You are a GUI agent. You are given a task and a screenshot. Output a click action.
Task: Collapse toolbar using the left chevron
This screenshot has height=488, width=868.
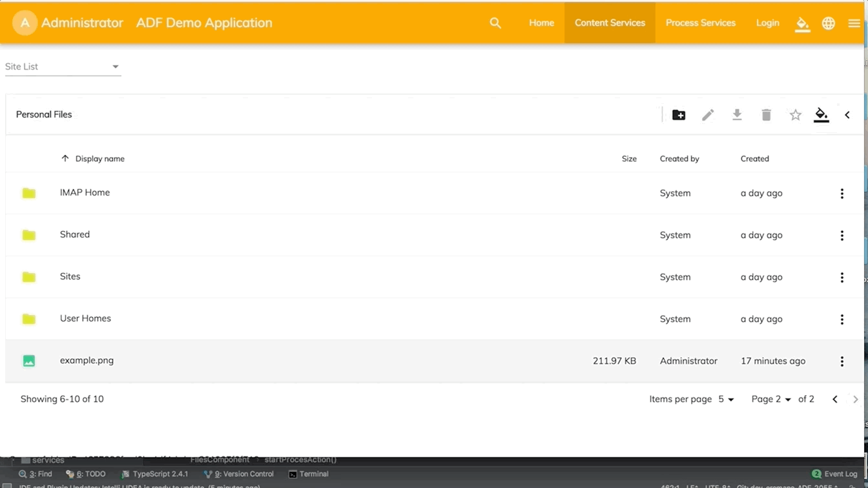847,115
